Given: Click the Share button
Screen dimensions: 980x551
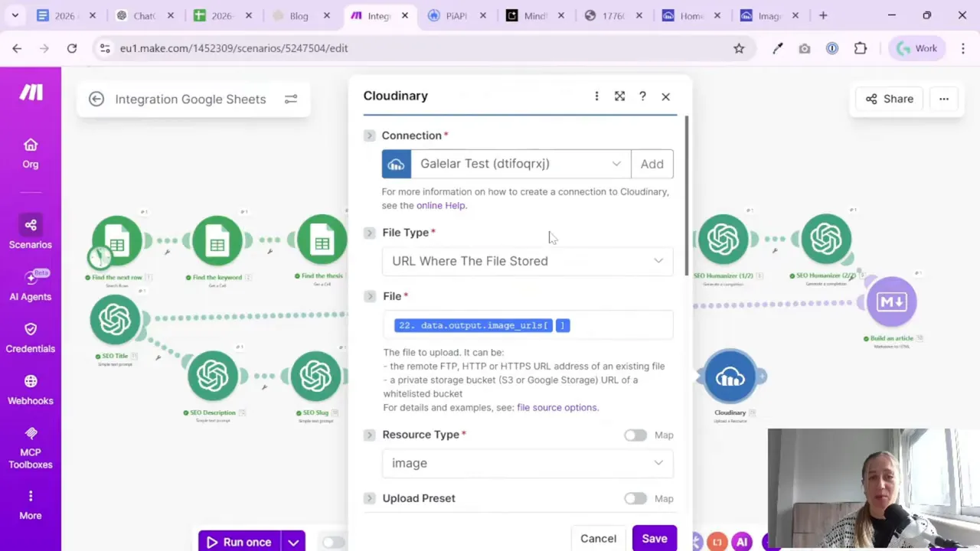Looking at the screenshot, I should 890,99.
